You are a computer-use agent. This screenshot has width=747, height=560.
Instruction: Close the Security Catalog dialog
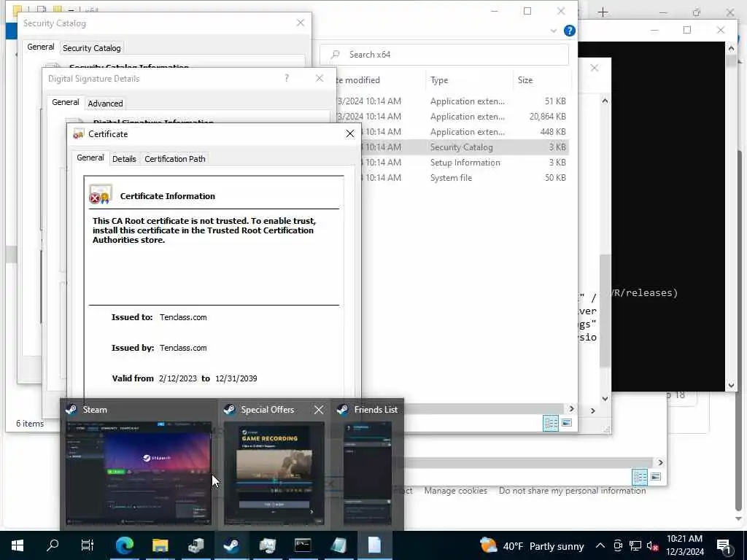coord(300,23)
